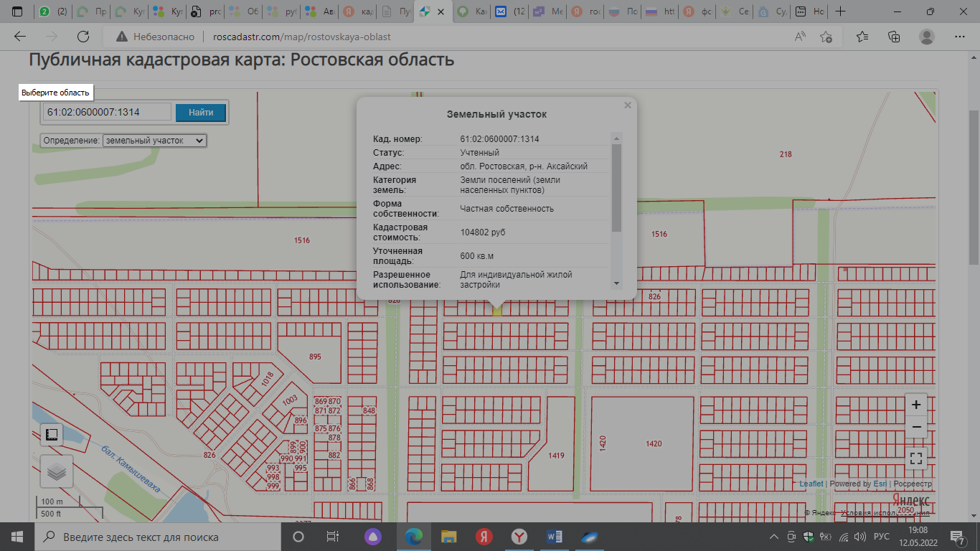This screenshot has height=551, width=980.
Task: Open the map layers switcher
Action: tap(57, 471)
